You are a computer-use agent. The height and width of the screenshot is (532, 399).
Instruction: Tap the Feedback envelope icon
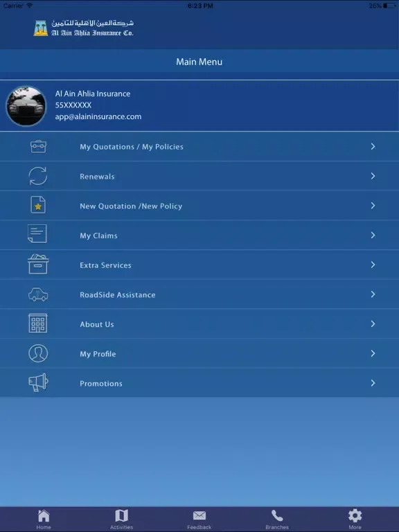coord(199,515)
